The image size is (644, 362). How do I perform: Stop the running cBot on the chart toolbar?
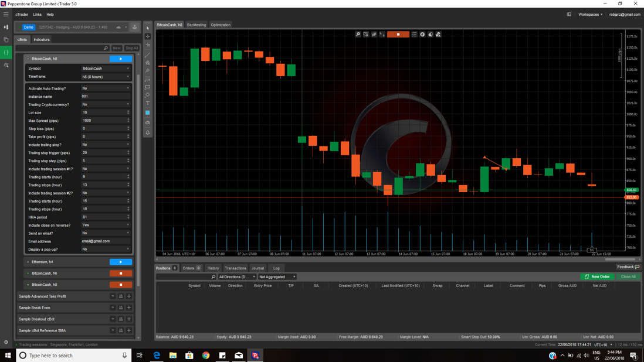tap(398, 35)
